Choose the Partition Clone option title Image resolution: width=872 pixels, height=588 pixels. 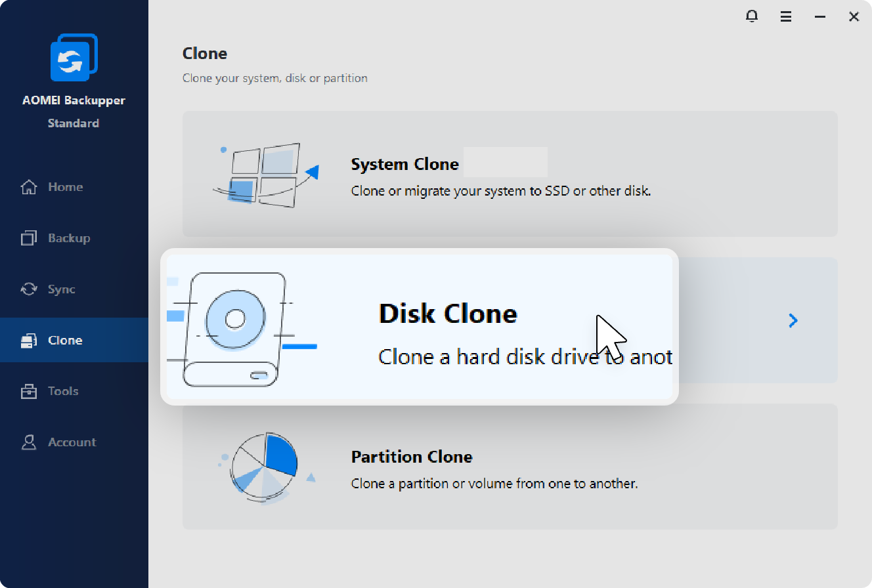[x=412, y=457]
